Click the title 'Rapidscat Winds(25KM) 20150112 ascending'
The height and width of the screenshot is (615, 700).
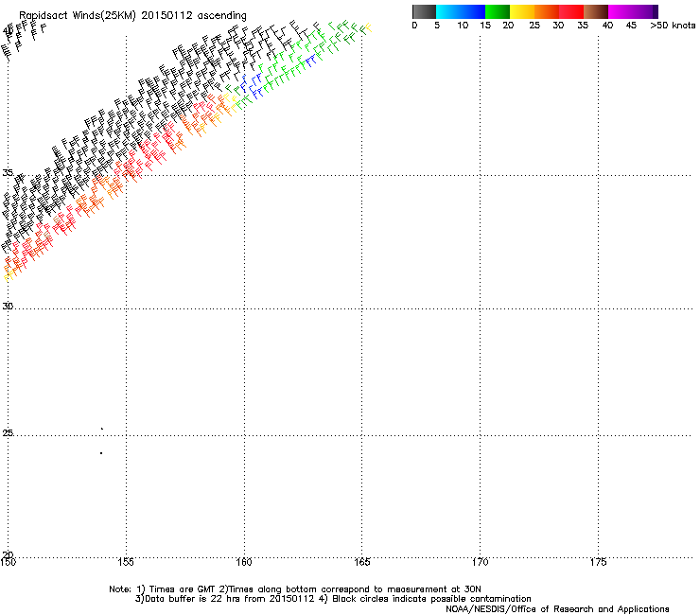point(132,16)
